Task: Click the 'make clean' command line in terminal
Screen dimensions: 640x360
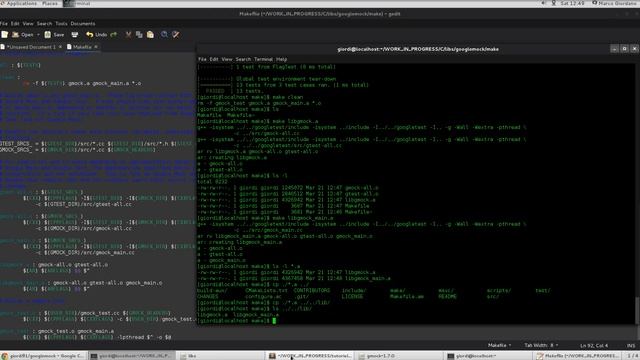Action: [x=250, y=97]
